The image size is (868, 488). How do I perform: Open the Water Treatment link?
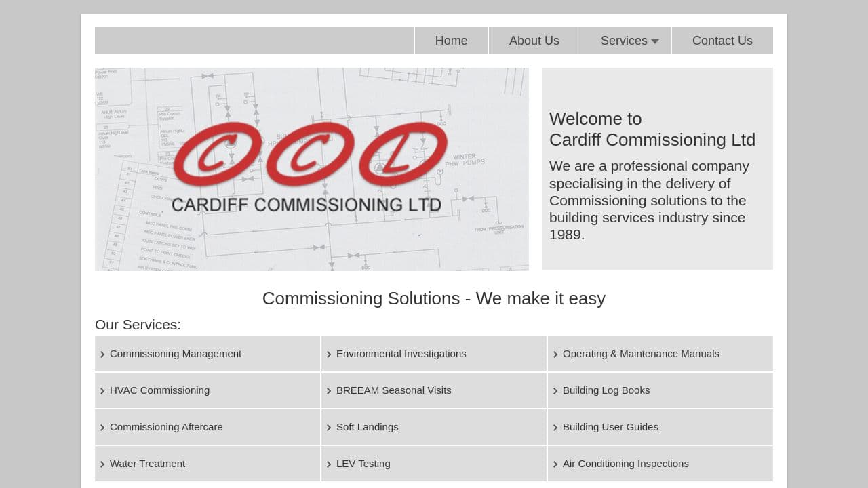pyautogui.click(x=208, y=464)
